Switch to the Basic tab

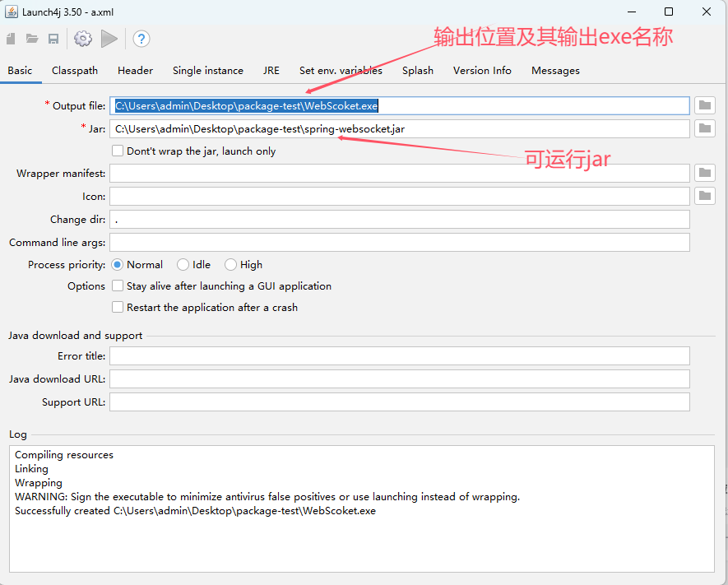pos(20,71)
